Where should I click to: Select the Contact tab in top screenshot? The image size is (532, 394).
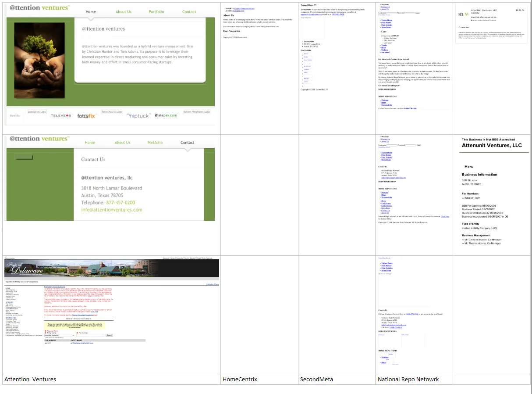189,12
